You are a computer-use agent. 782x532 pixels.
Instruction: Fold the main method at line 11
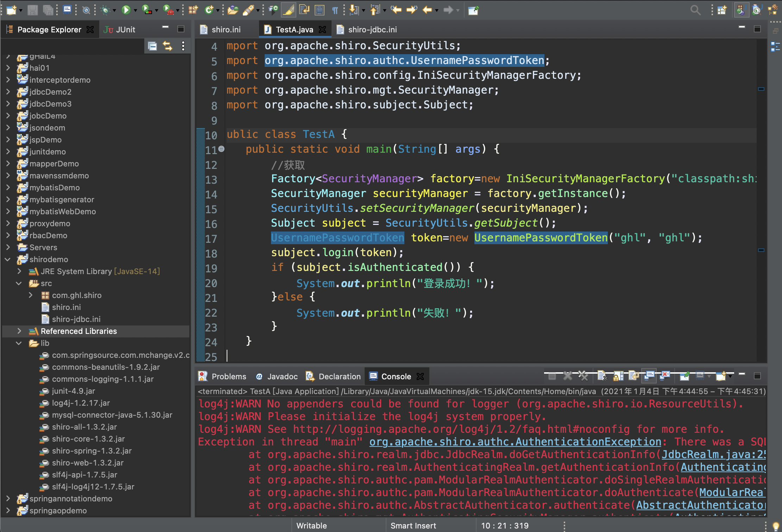(x=221, y=149)
